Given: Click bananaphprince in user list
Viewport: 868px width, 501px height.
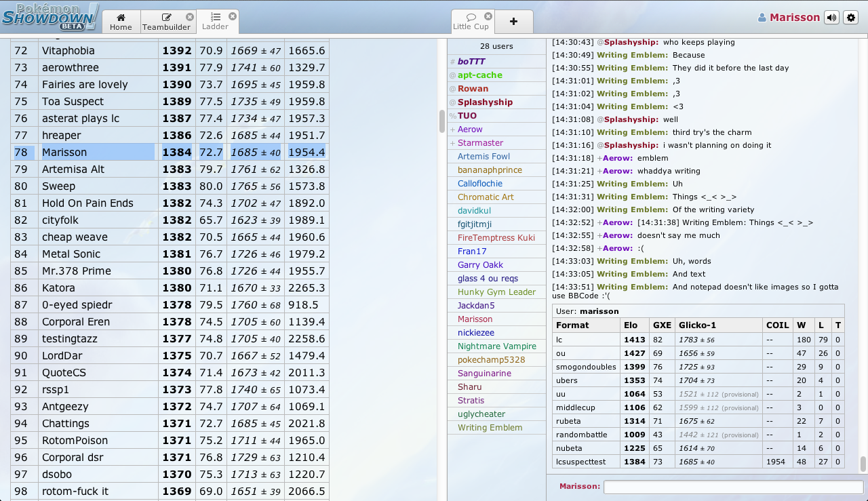Looking at the screenshot, I should coord(496,170).
